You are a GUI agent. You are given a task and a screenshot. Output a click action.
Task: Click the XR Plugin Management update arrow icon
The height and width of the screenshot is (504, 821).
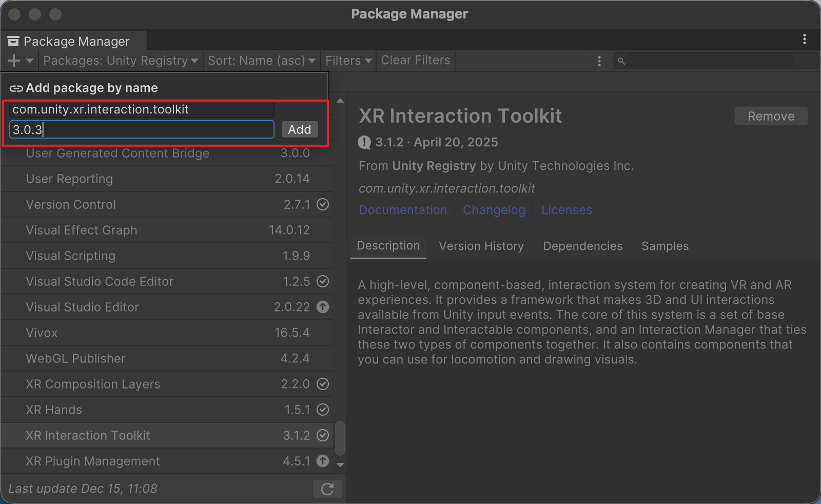click(x=323, y=461)
